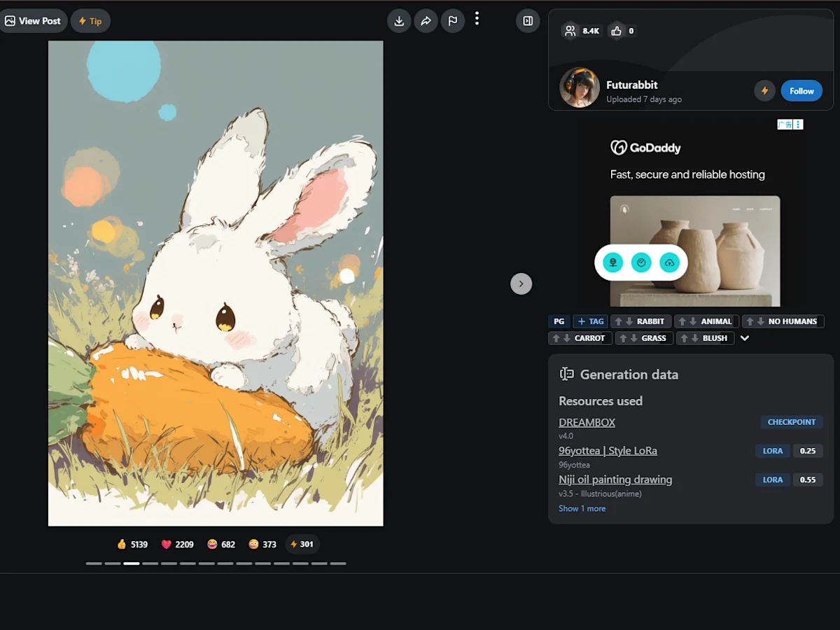Downvote the GRASS tag
840x630 pixels.
pyautogui.click(x=634, y=338)
